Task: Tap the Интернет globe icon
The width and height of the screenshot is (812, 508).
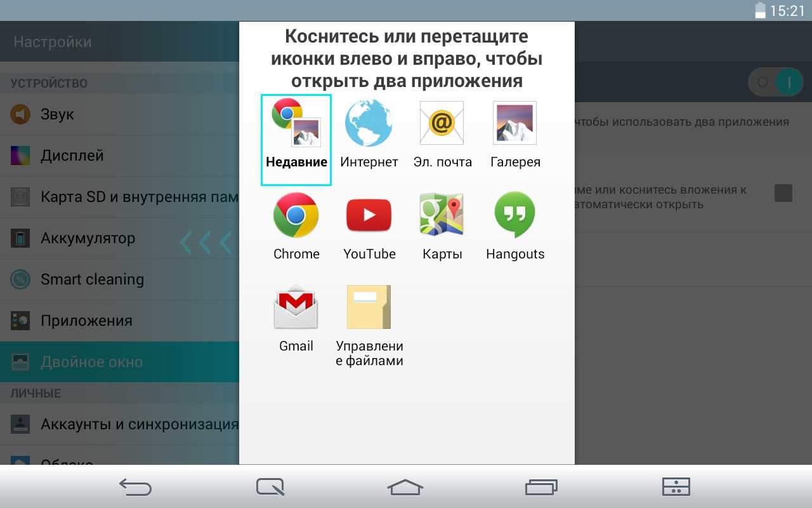Action: click(x=369, y=124)
